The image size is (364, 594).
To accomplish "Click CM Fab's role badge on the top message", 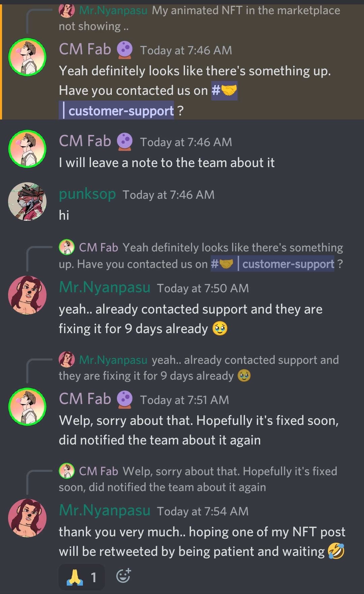I will coord(125,50).
